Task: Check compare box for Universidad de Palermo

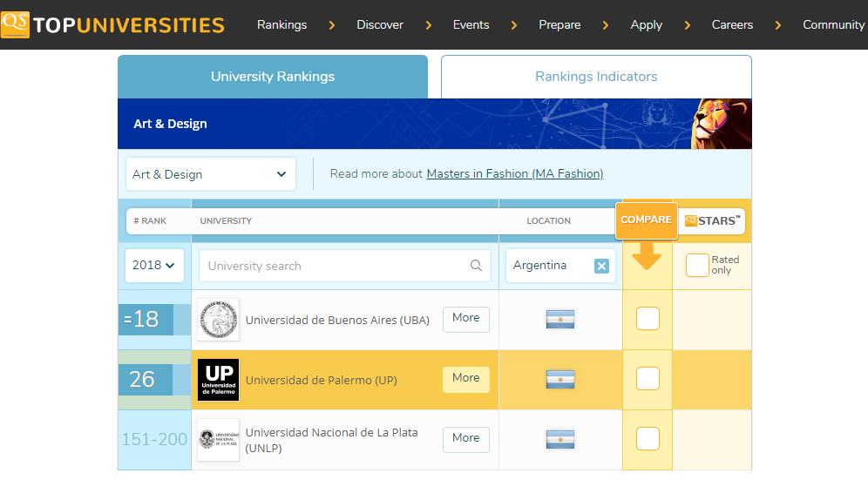Action: click(x=648, y=379)
